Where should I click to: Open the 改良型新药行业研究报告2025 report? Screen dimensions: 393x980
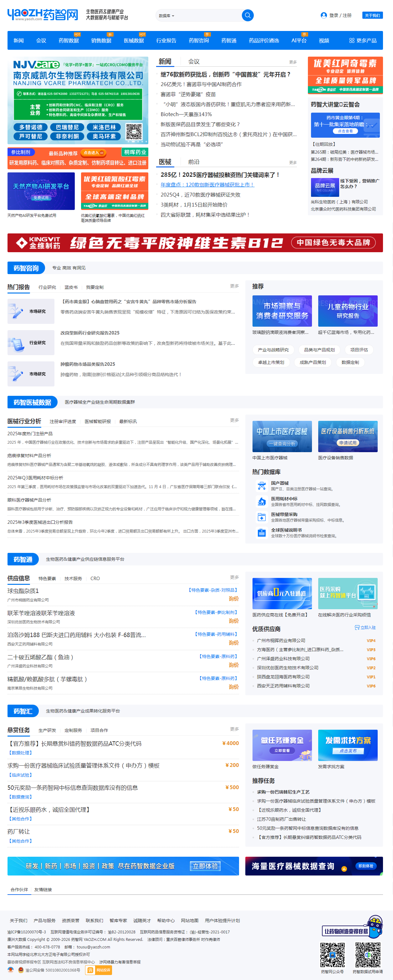[x=90, y=333]
